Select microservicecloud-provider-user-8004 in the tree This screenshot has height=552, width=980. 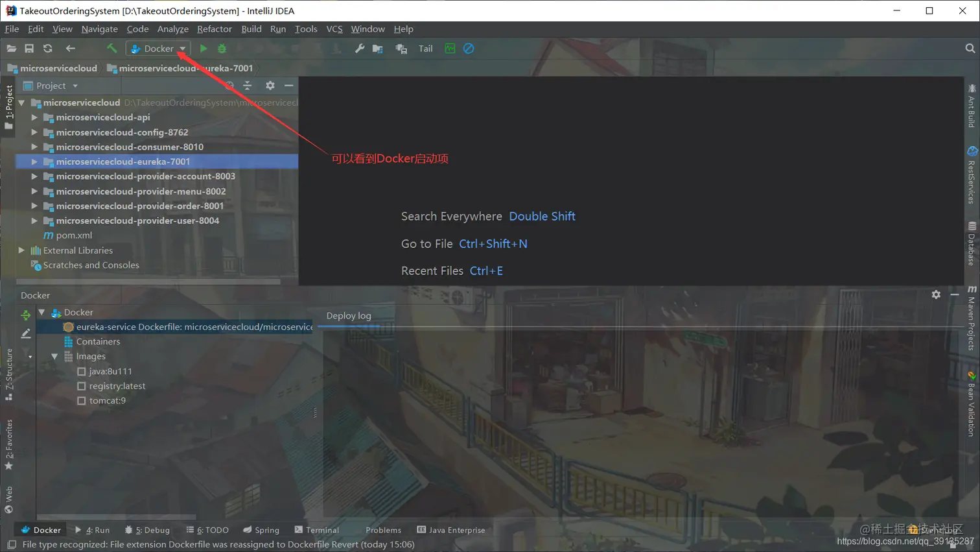click(x=137, y=221)
